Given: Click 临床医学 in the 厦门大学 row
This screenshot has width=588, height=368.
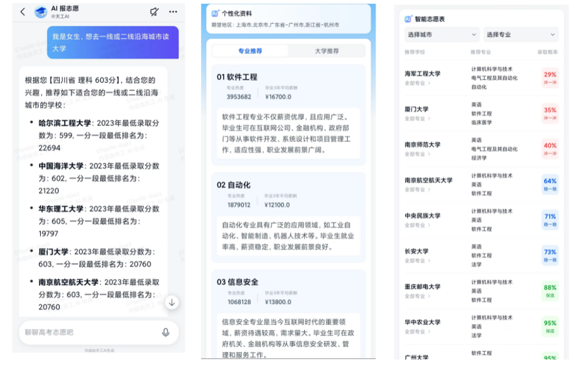Looking at the screenshot, I should tap(481, 123).
